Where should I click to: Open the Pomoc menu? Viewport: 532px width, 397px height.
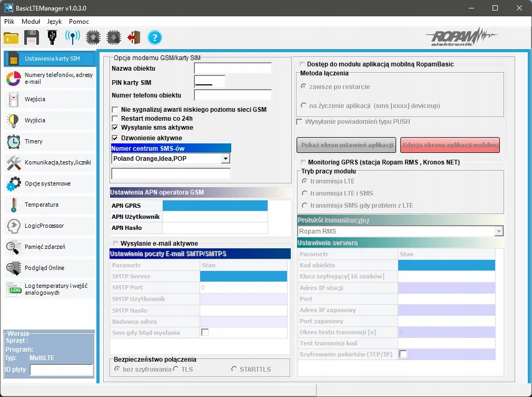pos(79,22)
